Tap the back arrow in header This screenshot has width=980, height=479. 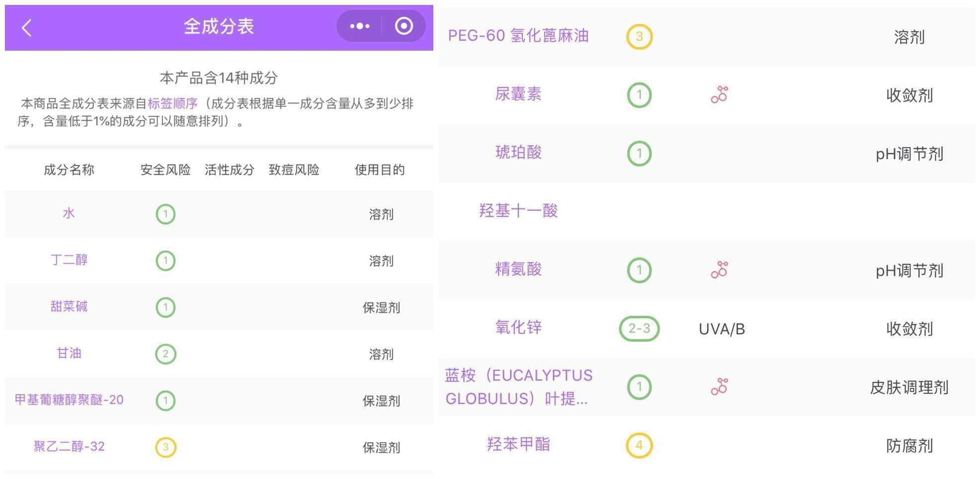point(27,28)
